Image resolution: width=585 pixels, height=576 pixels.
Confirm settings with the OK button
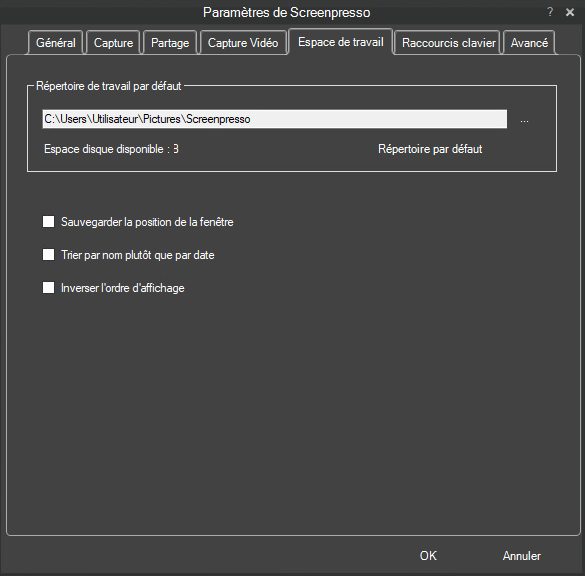[428, 555]
